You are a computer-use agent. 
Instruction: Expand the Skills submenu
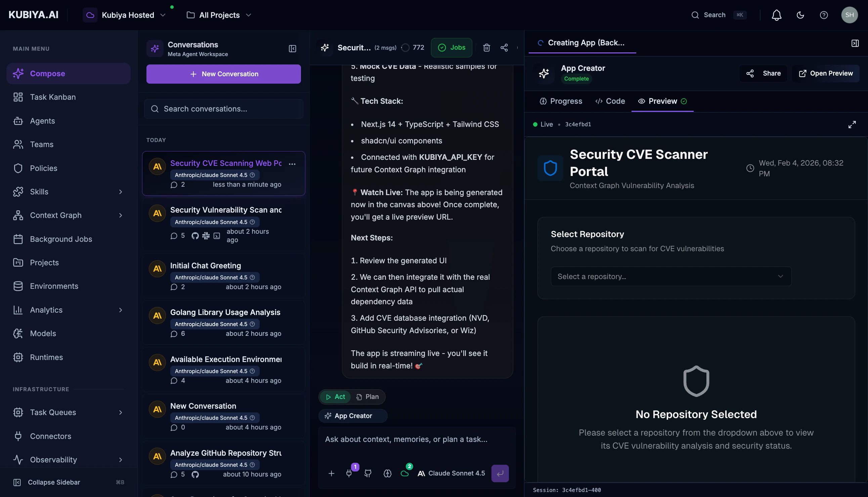click(120, 192)
